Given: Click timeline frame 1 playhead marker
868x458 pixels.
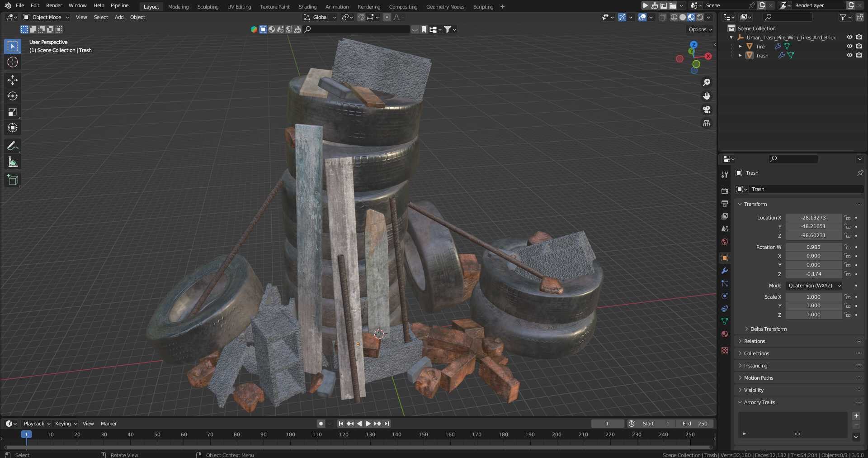Looking at the screenshot, I should point(26,434).
